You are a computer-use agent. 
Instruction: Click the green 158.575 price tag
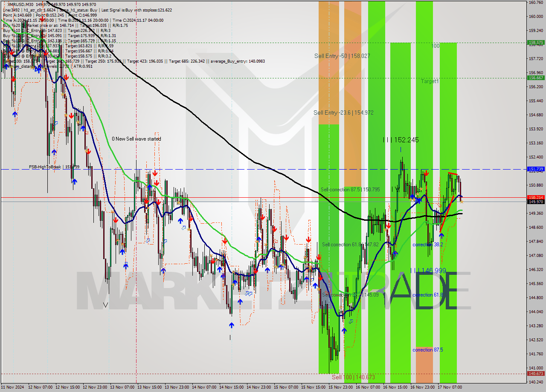pyautogui.click(x=536, y=43)
